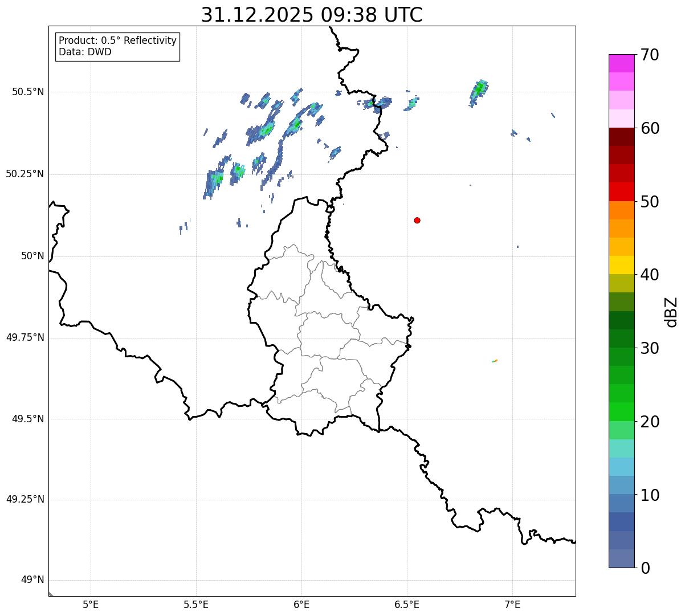This screenshot has height=616, width=685.
Task: Pick the topmost magenta colorbar swatch
Action: [x=621, y=63]
